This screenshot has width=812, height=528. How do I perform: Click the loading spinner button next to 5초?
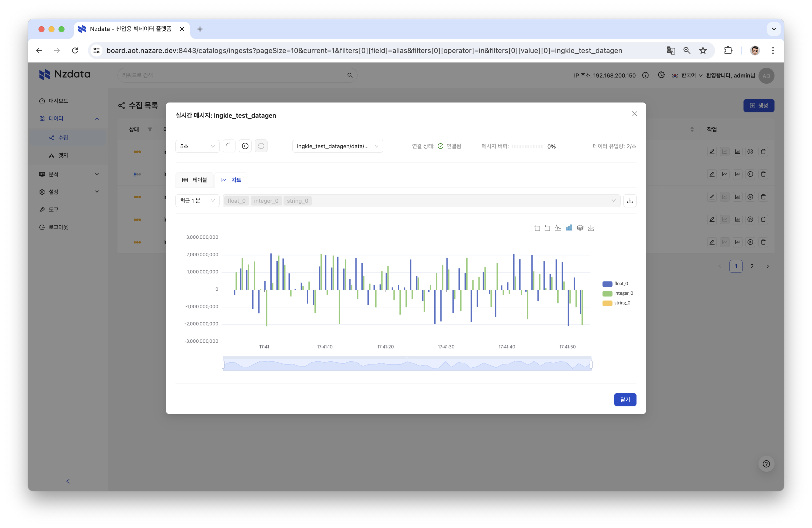[229, 146]
